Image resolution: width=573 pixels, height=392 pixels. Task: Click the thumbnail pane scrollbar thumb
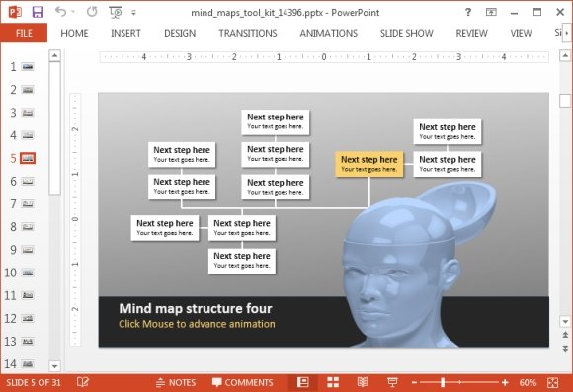click(54, 127)
